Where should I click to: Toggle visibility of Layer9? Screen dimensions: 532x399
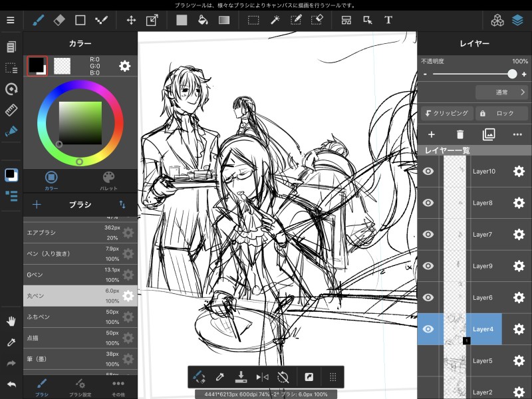[x=428, y=266]
